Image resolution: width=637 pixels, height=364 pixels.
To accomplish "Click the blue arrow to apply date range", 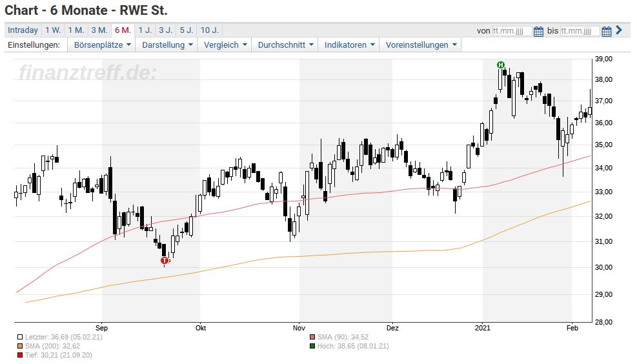I will pos(619,30).
